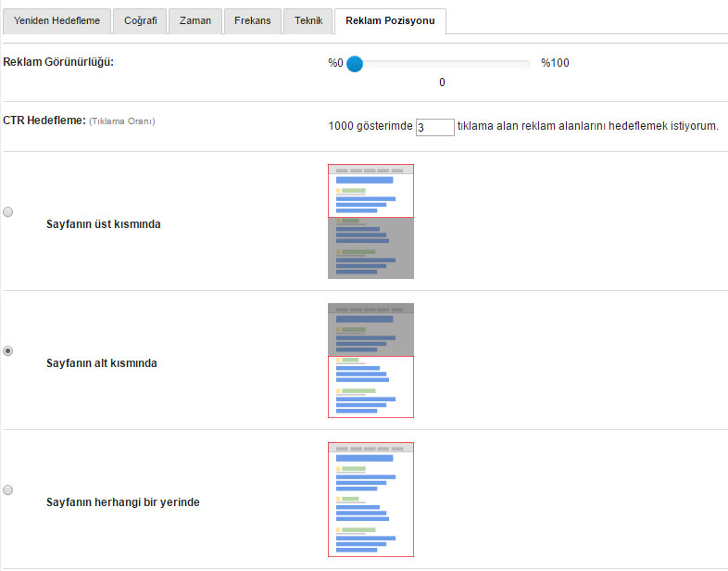
Task: Open the Teknik tab
Action: pyautogui.click(x=308, y=20)
